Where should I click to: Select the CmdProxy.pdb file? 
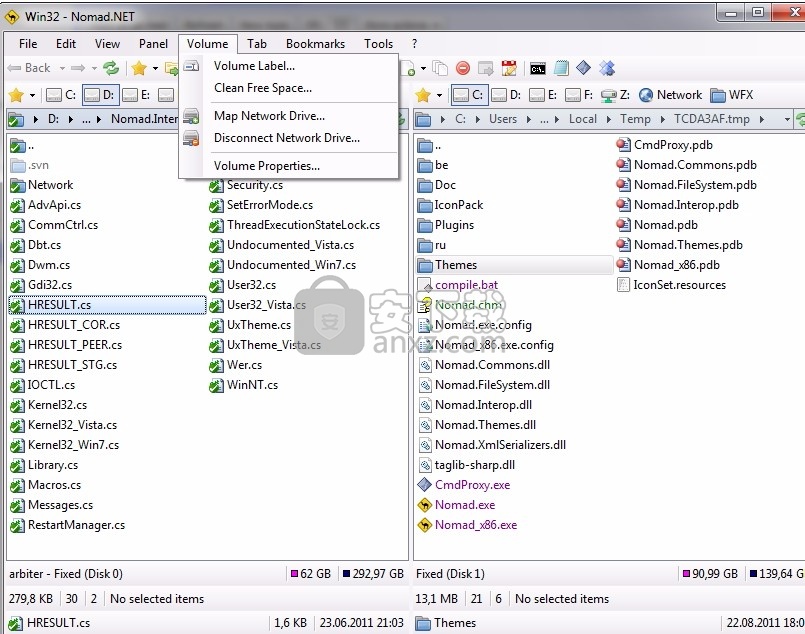tap(664, 145)
